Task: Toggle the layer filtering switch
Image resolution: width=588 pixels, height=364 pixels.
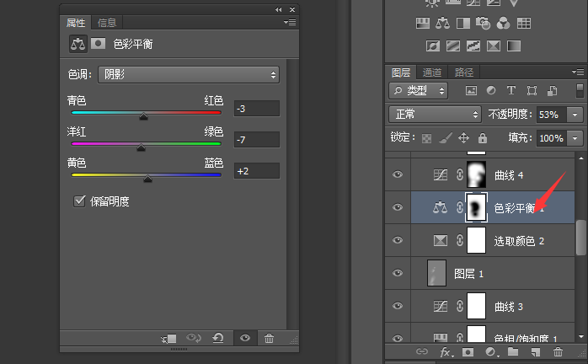Action: coord(580,91)
